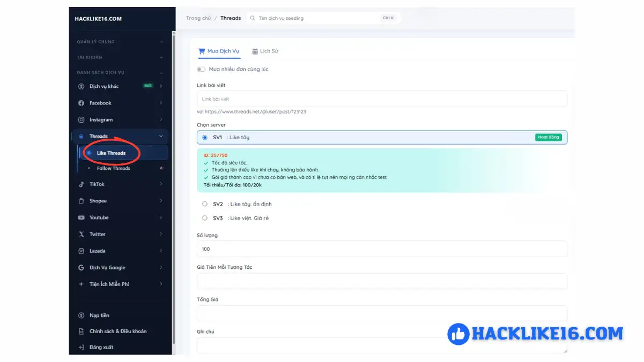Click the Nạp tiền coin icon
The height and width of the screenshot is (362, 644).
[82, 315]
